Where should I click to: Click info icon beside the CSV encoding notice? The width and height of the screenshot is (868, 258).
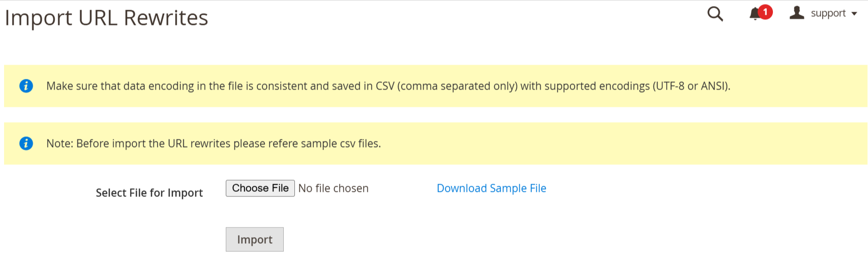coord(26,86)
